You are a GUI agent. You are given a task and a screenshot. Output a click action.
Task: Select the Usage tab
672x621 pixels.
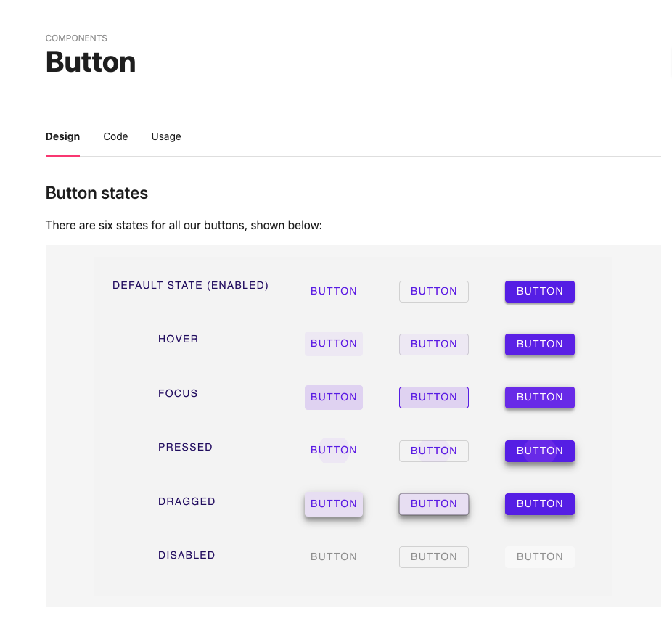[166, 136]
